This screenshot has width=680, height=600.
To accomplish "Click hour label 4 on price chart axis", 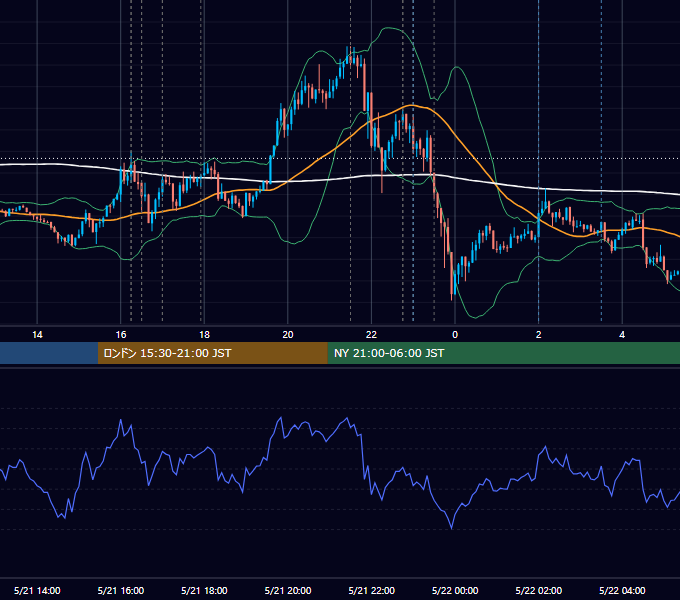I will click(622, 335).
